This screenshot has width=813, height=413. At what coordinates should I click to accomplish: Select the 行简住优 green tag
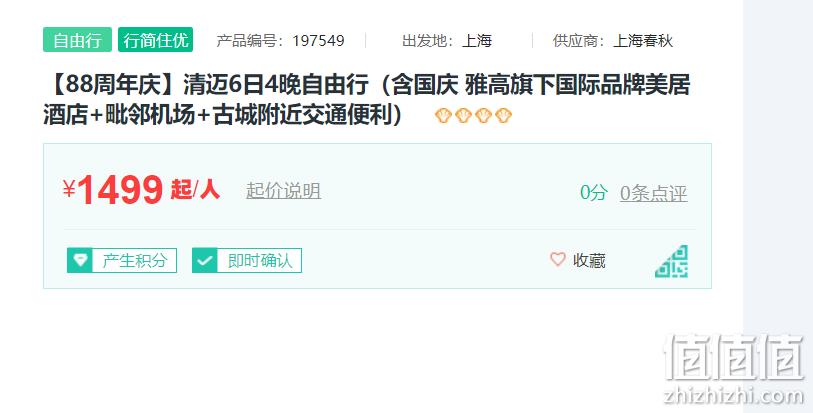tap(156, 40)
